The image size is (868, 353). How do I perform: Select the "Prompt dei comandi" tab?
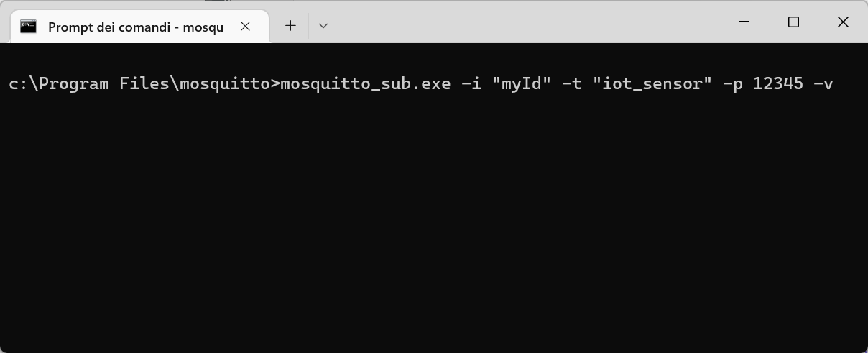(x=135, y=27)
